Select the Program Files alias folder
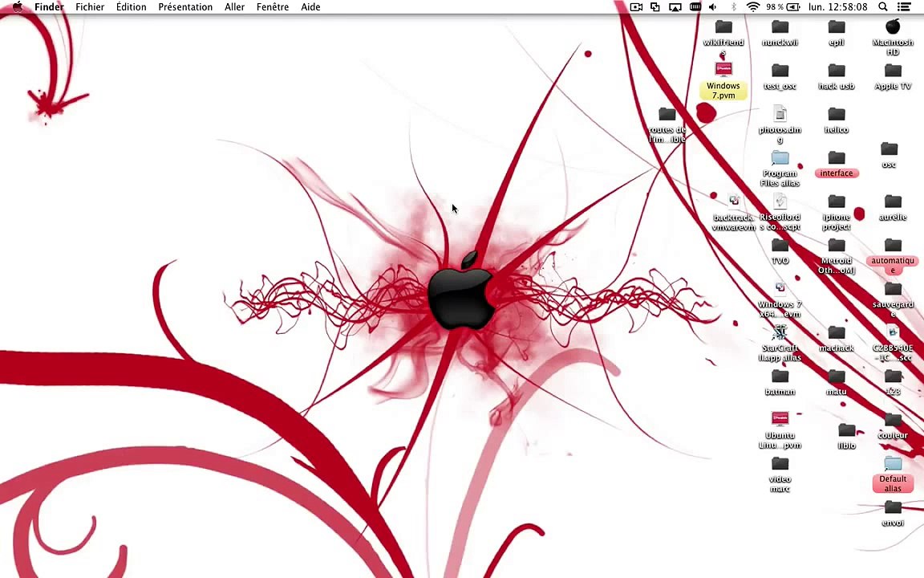This screenshot has height=578, width=924. (x=780, y=157)
